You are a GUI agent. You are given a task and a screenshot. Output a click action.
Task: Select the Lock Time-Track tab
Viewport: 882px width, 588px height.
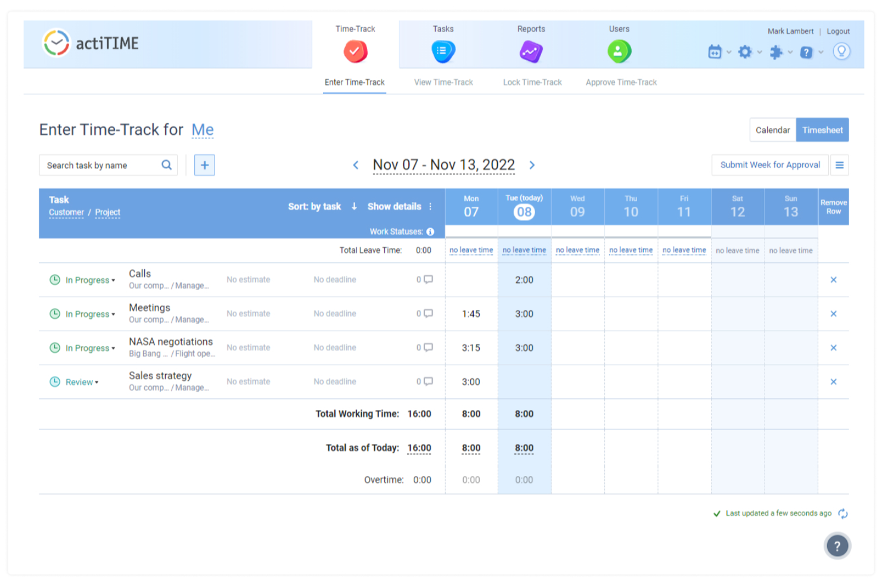[x=532, y=82]
